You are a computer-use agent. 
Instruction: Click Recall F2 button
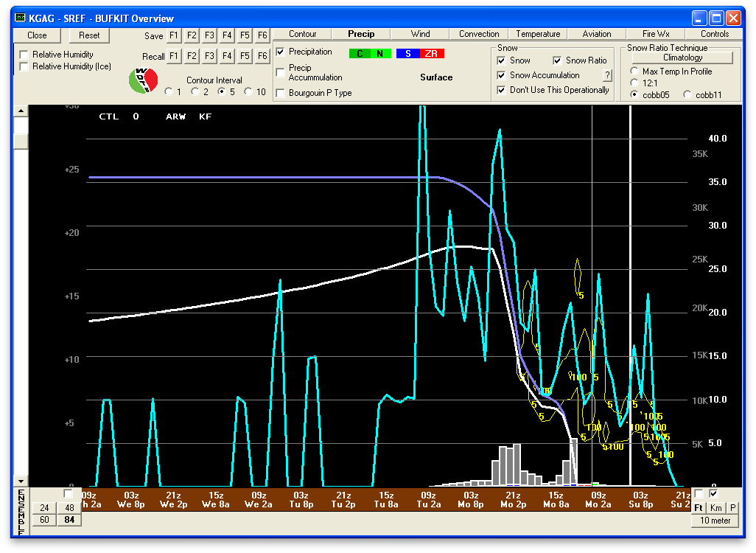point(192,56)
